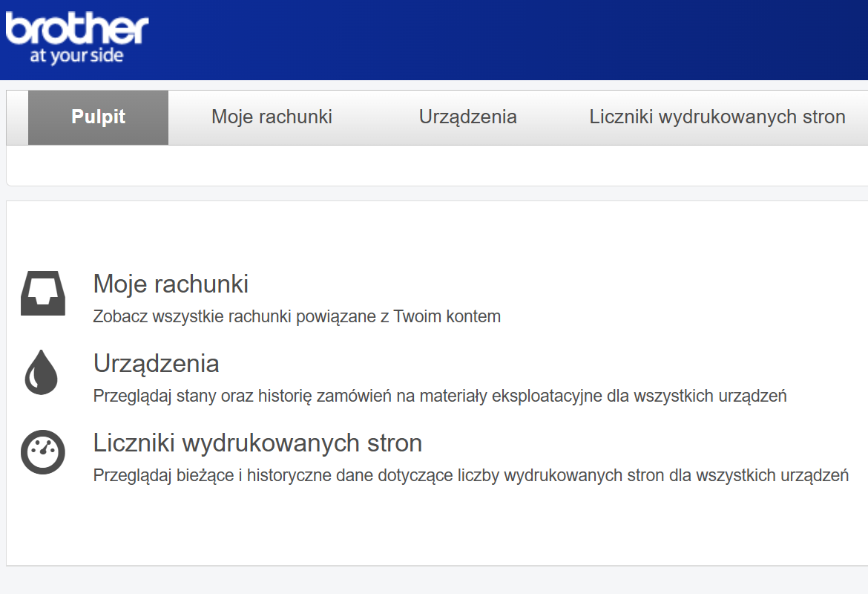This screenshot has height=594, width=868.
Task: Switch to the Moje rachunki tab
Action: coord(272,117)
